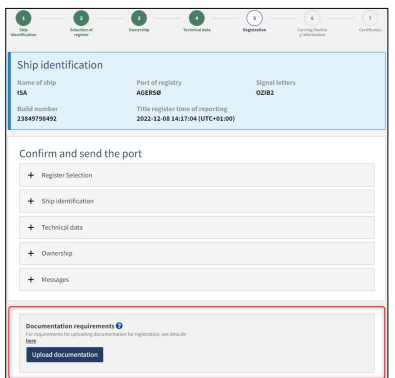Click the Technical data row label

[62, 227]
